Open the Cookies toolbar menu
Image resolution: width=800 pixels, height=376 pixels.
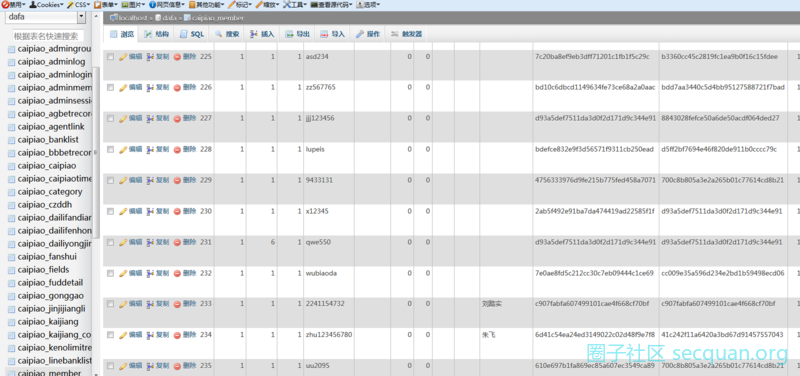46,5
